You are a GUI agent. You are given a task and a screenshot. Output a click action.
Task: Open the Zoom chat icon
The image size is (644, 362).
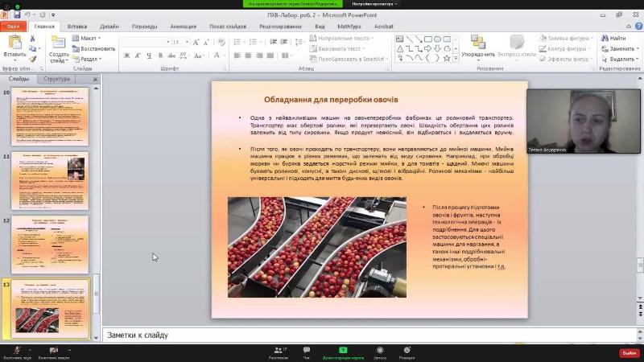pyautogui.click(x=306, y=351)
